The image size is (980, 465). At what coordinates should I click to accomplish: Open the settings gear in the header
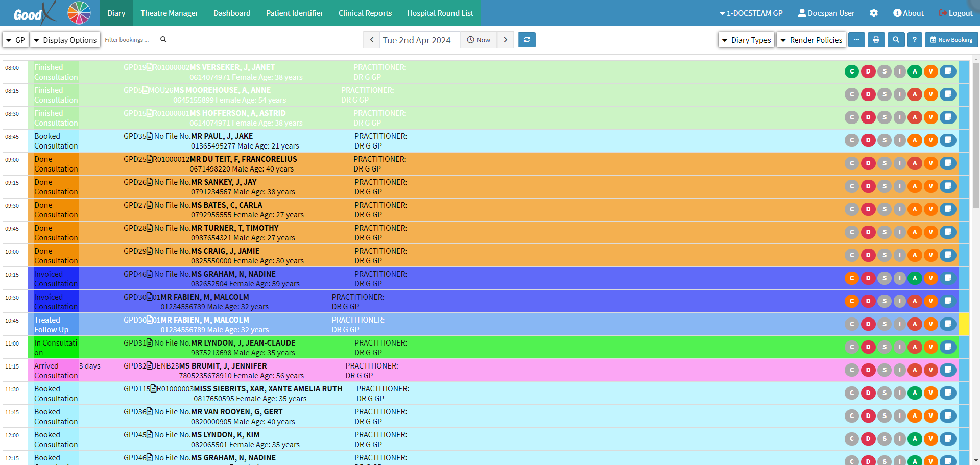tap(874, 13)
